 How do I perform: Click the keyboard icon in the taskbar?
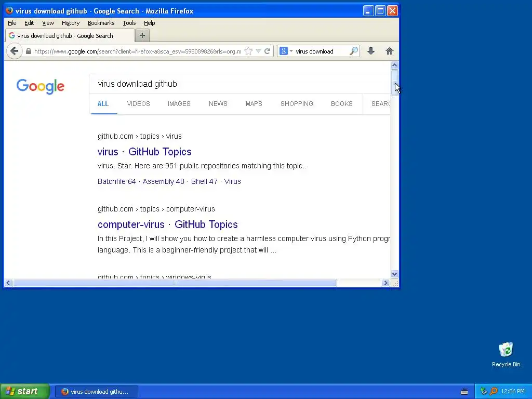(464, 392)
